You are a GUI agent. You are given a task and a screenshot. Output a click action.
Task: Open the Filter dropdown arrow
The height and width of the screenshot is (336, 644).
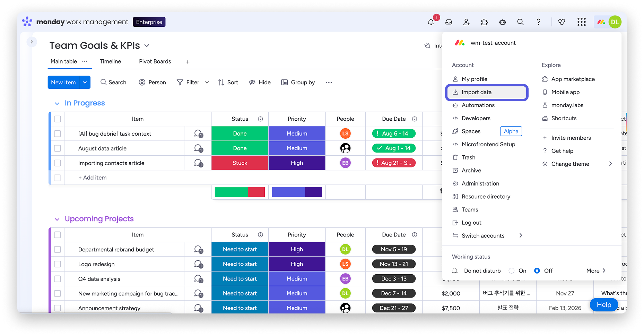click(x=207, y=83)
